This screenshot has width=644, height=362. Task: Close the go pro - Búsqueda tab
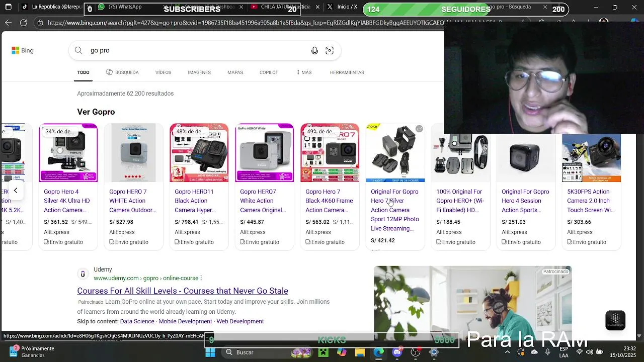(x=545, y=7)
